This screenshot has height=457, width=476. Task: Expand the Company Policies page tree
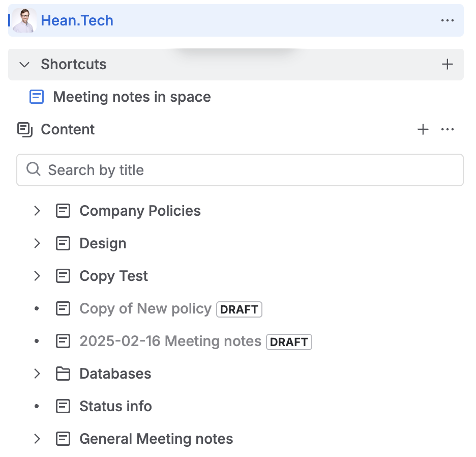coord(37,211)
